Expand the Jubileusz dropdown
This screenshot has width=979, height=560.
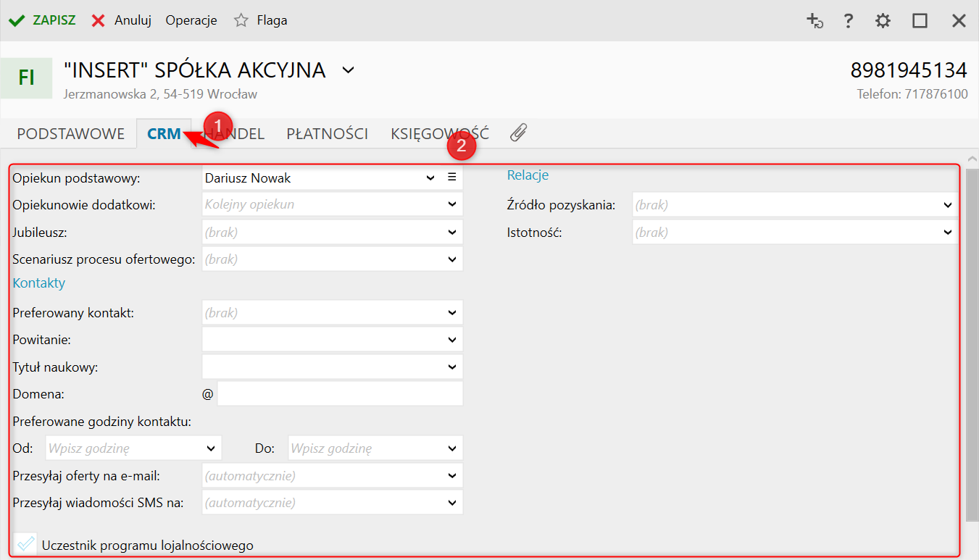452,233
